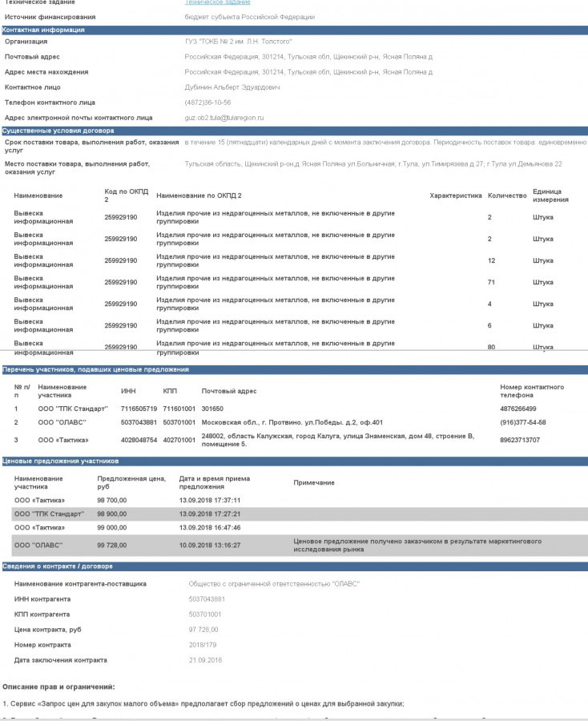
Task: Click the guz.ob2.tula@tularegion.ru email address
Action: click(224, 118)
